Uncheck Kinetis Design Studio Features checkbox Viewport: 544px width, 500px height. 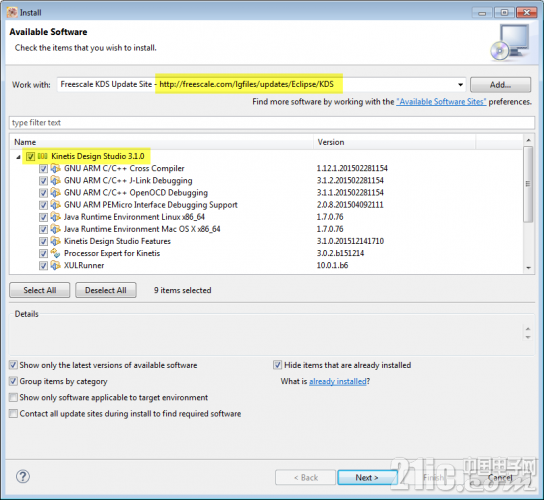[43, 242]
